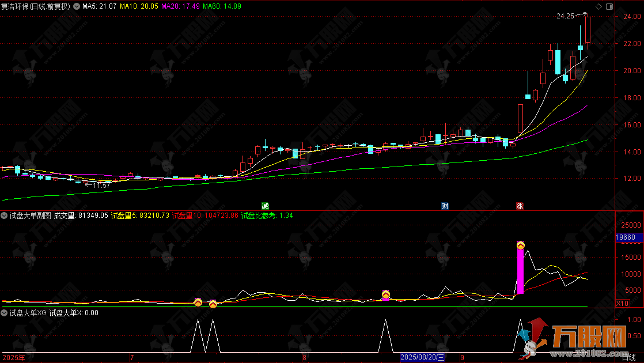Select the signal marker above the 2025/08/20 date
This screenshot has width=644, height=363.
point(386,294)
